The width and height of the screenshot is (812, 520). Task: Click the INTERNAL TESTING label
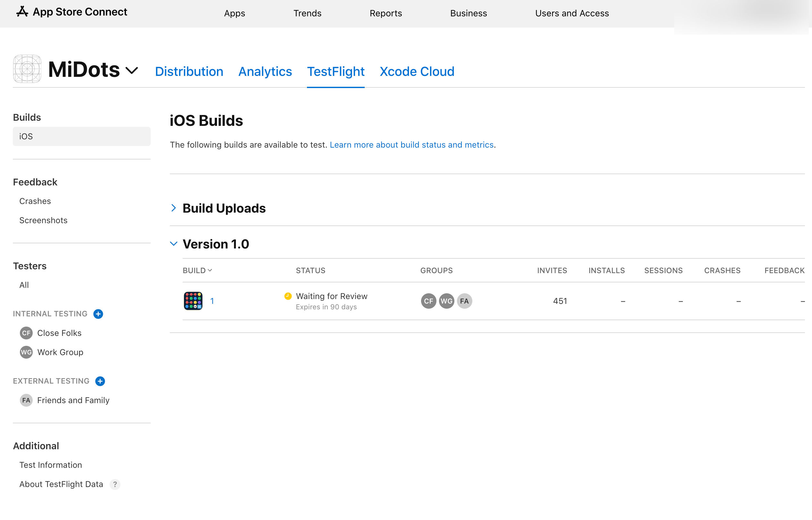50,314
